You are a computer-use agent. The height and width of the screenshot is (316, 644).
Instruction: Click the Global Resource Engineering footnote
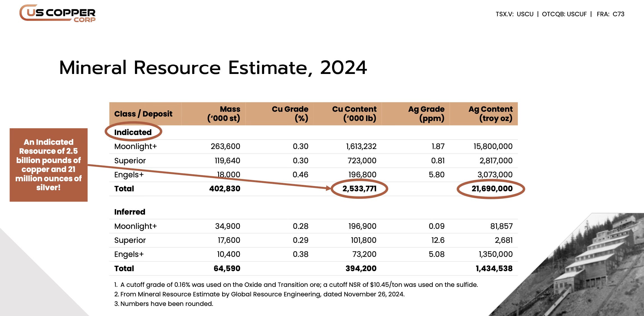259,294
